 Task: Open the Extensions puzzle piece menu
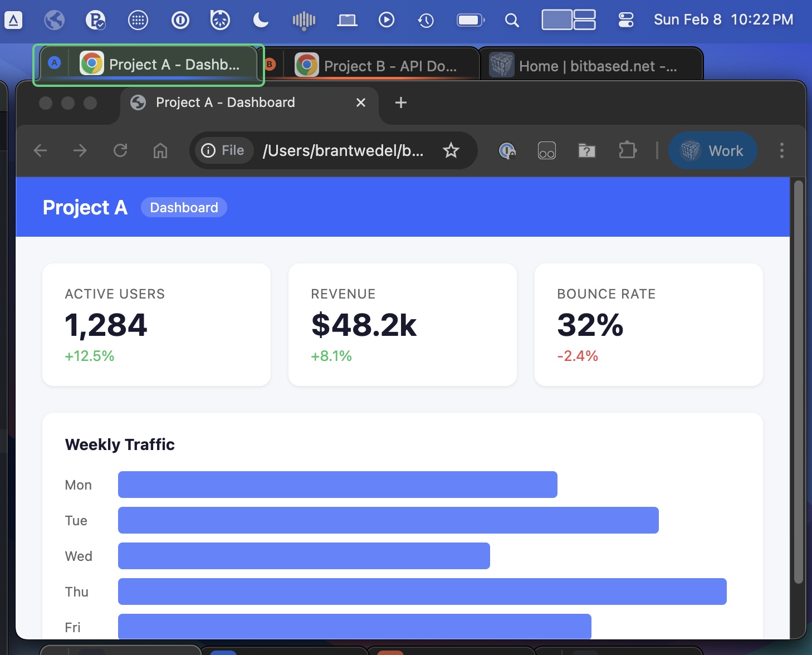[627, 150]
